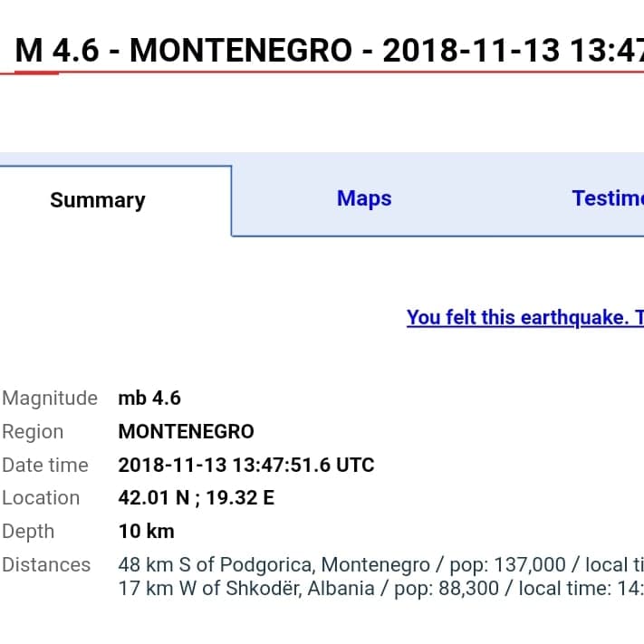Click 'MONTENEGRO' in the page heading
This screenshot has height=644, width=644.
pos(240,51)
